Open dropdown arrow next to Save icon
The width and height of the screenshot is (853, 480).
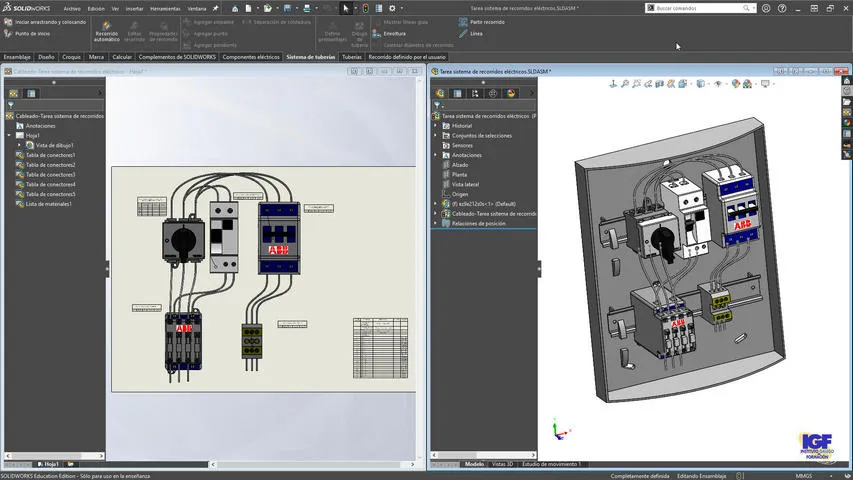click(296, 8)
